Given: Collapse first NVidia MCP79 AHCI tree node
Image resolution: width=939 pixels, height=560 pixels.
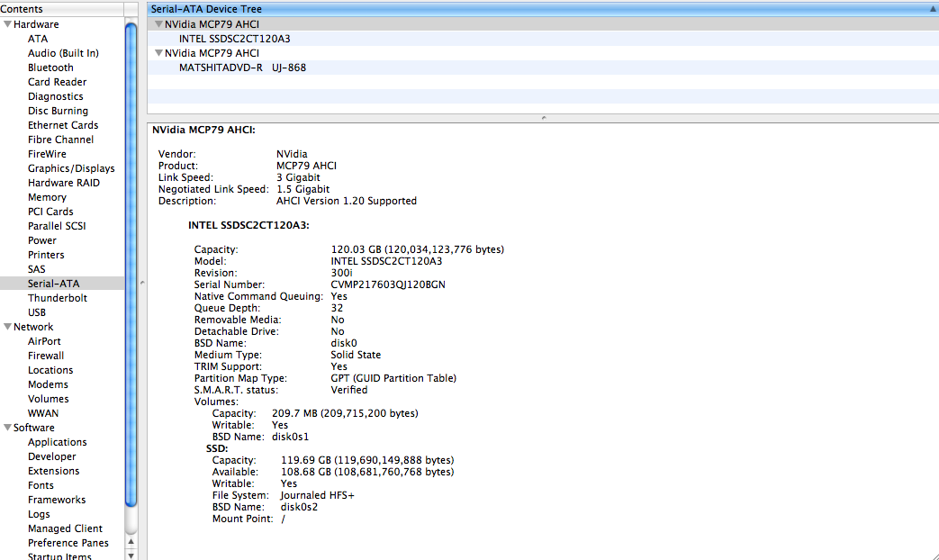Looking at the screenshot, I should click(158, 24).
